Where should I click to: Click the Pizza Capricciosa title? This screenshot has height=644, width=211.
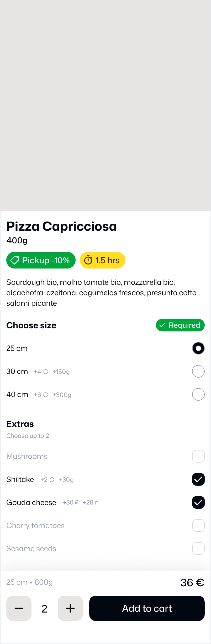(62, 226)
